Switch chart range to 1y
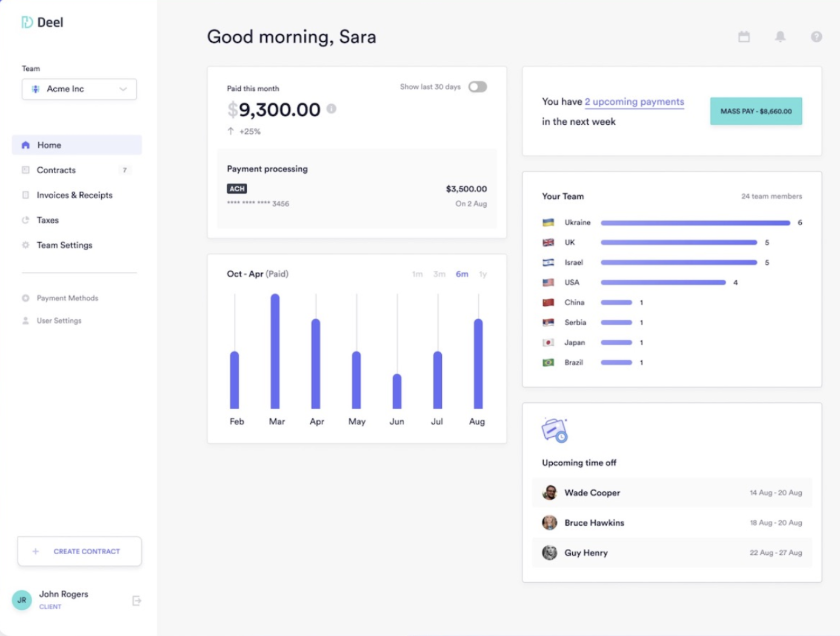This screenshot has height=636, width=840. pos(482,274)
